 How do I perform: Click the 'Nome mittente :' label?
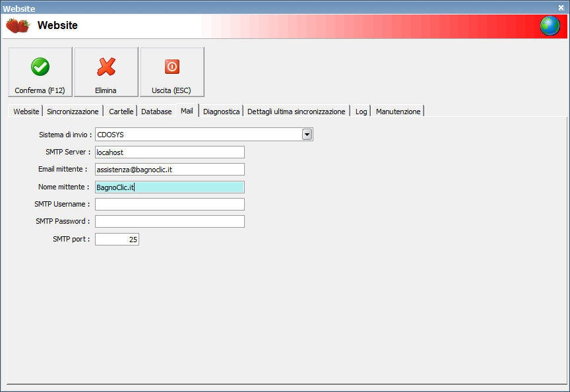point(63,187)
